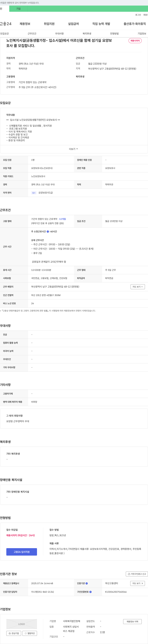Click the 로그인 link
This screenshot has width=148, height=644.
pyautogui.click(x=138, y=15)
